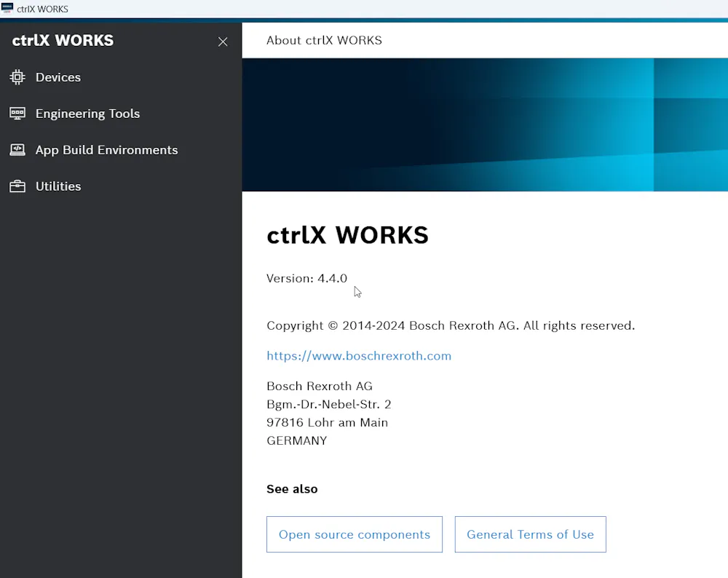Click the Copyright 2014-2024 Bosch Rexroth line
Viewport: 728px width, 578px height.
click(451, 325)
